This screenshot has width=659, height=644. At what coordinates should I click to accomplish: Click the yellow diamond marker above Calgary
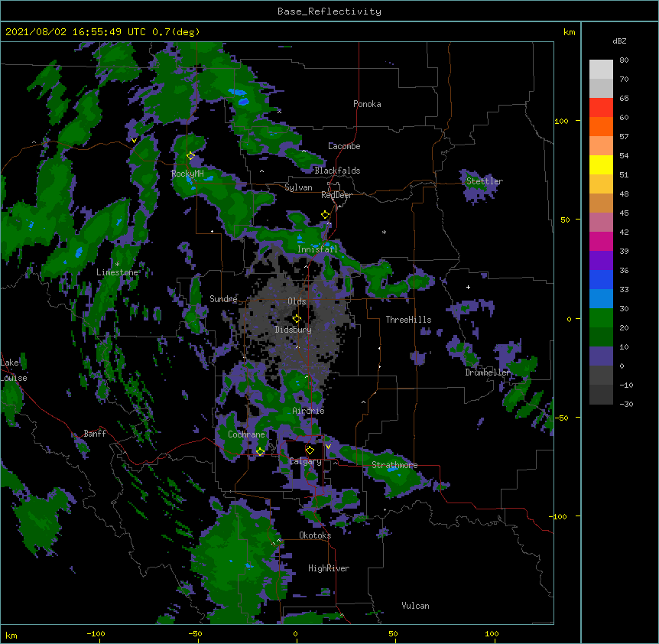310,450
